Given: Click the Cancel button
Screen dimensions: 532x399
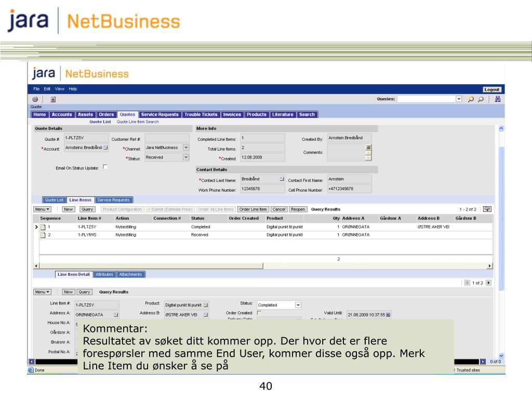Looking at the screenshot, I should [279, 209].
